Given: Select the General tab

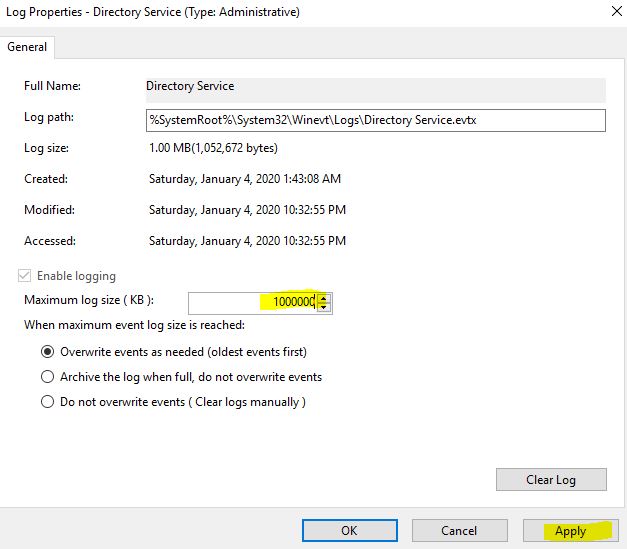Looking at the screenshot, I should [x=27, y=47].
